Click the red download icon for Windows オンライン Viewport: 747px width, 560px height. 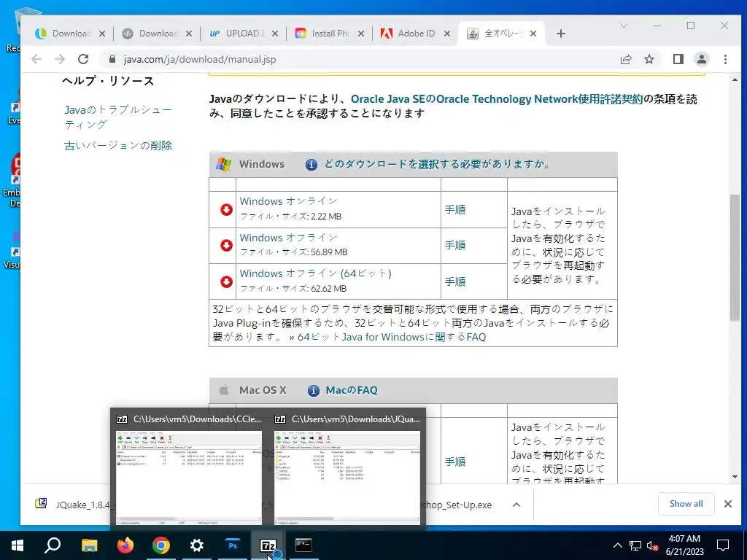[x=226, y=209]
